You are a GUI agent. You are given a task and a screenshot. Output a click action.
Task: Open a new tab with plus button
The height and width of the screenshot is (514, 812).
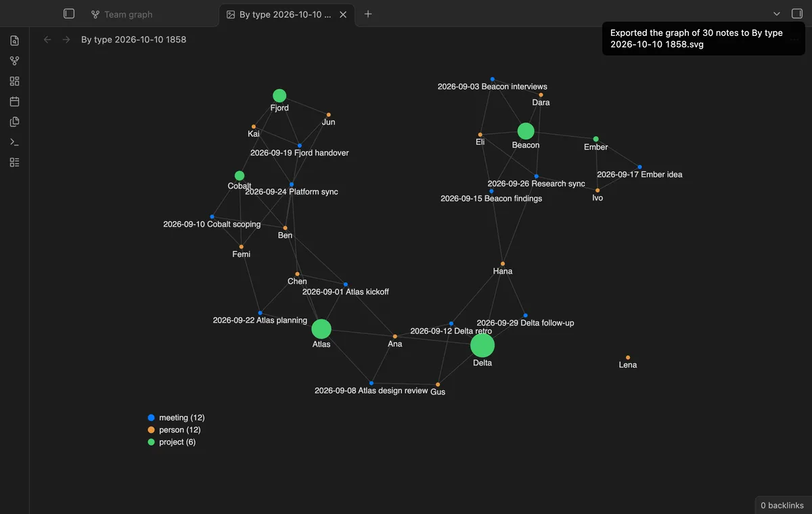coord(368,14)
